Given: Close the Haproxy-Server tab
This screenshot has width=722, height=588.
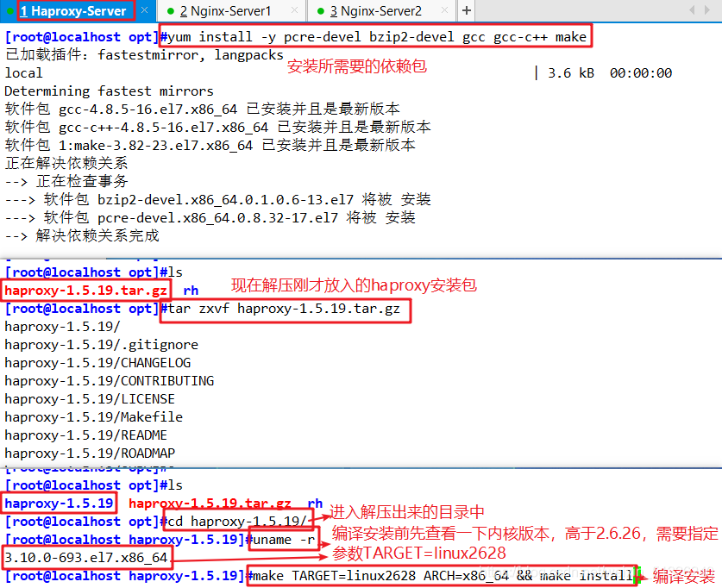Looking at the screenshot, I should click(x=145, y=10).
